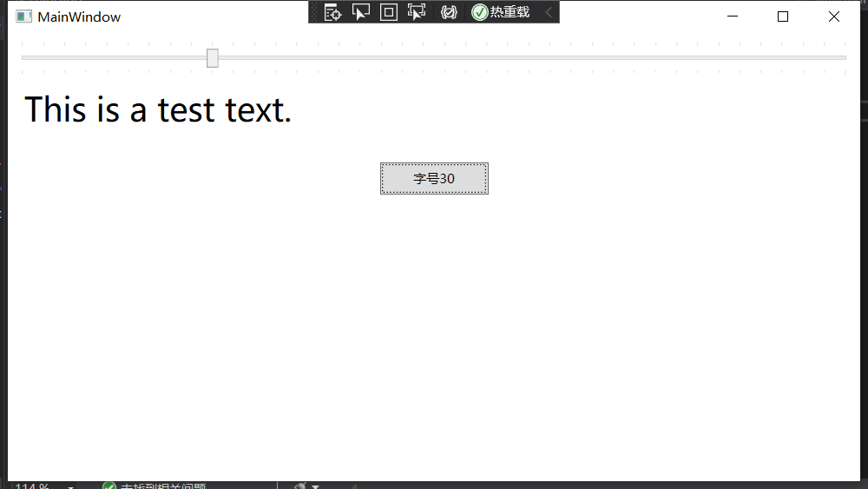The image size is (868, 489).
Task: Collapse the debug toolbar with chevron
Action: (x=549, y=12)
